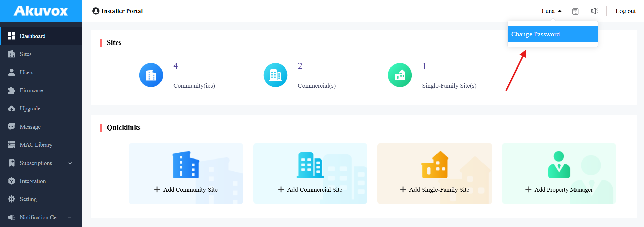Open the calculator icon in top bar

575,11
